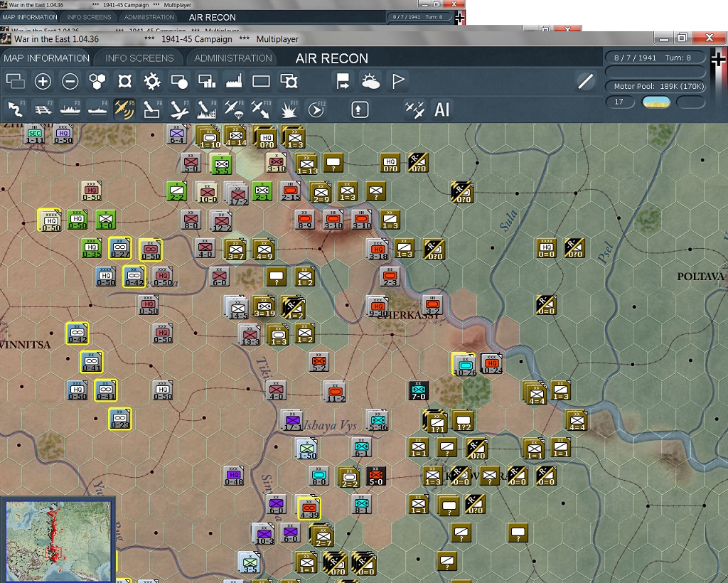The width and height of the screenshot is (728, 583).
Task: Select the SEC 1-11 unit counter
Action: coord(35,134)
